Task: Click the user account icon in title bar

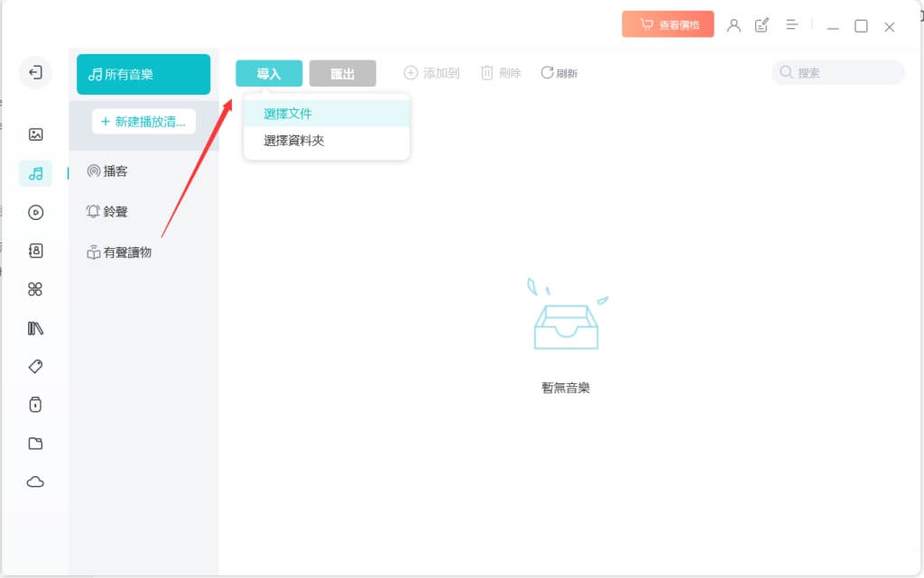Action: click(734, 25)
